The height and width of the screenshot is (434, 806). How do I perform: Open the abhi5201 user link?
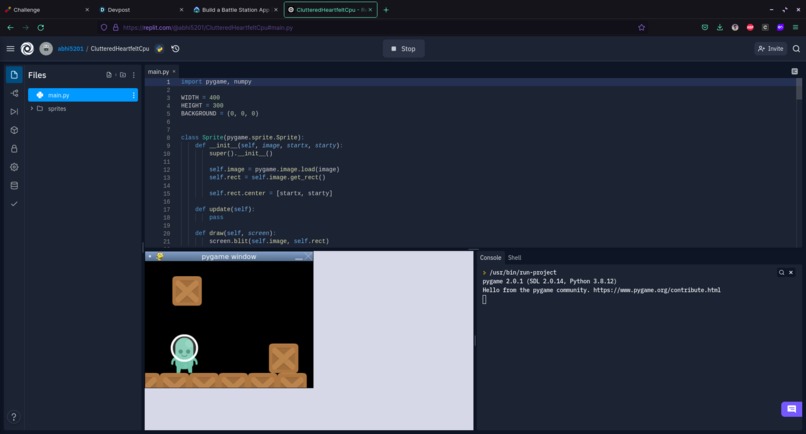pos(70,49)
